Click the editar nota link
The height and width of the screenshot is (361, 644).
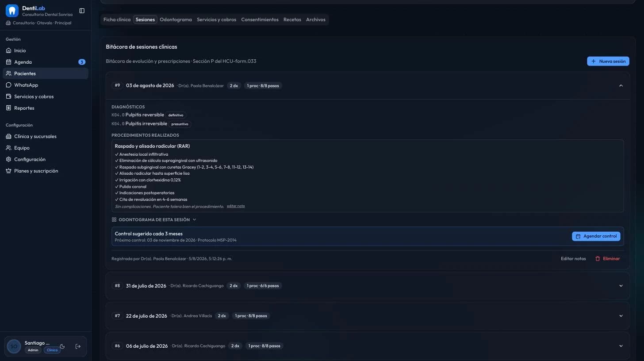pos(236,206)
